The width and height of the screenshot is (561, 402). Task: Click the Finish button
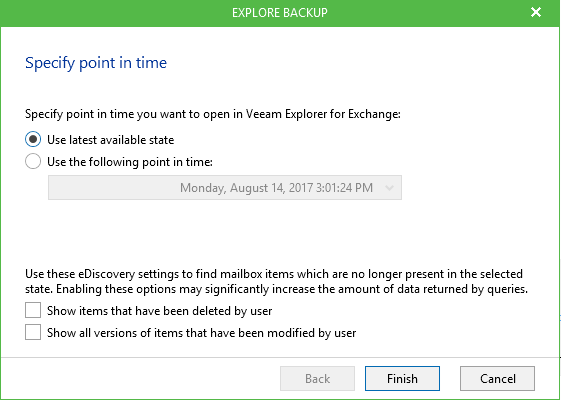pyautogui.click(x=402, y=378)
